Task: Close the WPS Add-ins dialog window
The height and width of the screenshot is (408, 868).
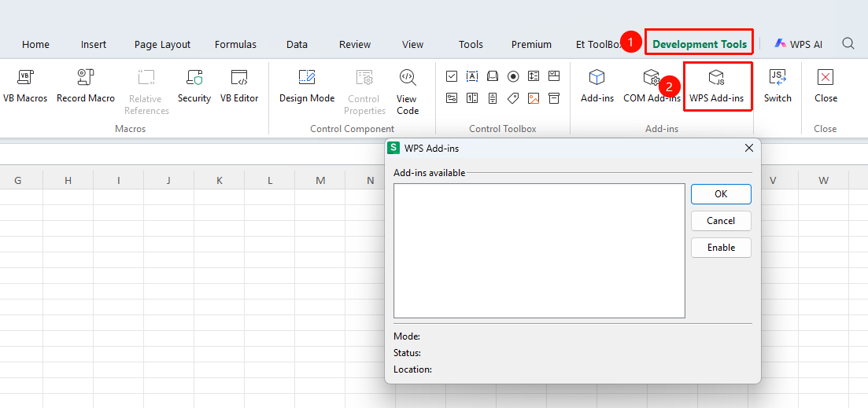Action: (749, 148)
